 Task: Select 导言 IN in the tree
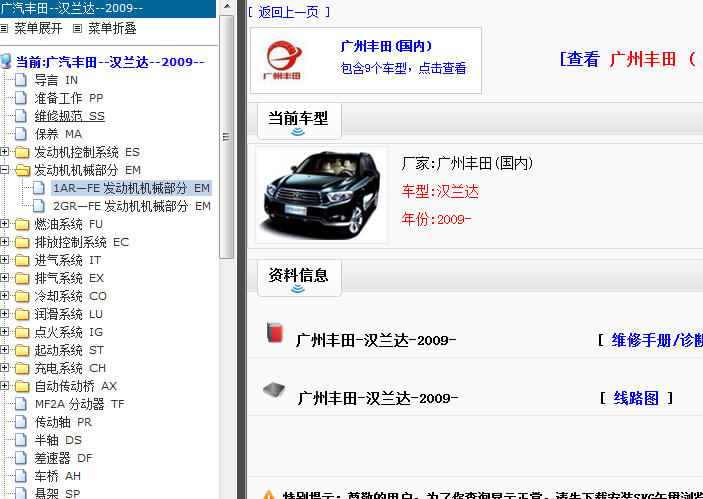[x=56, y=80]
